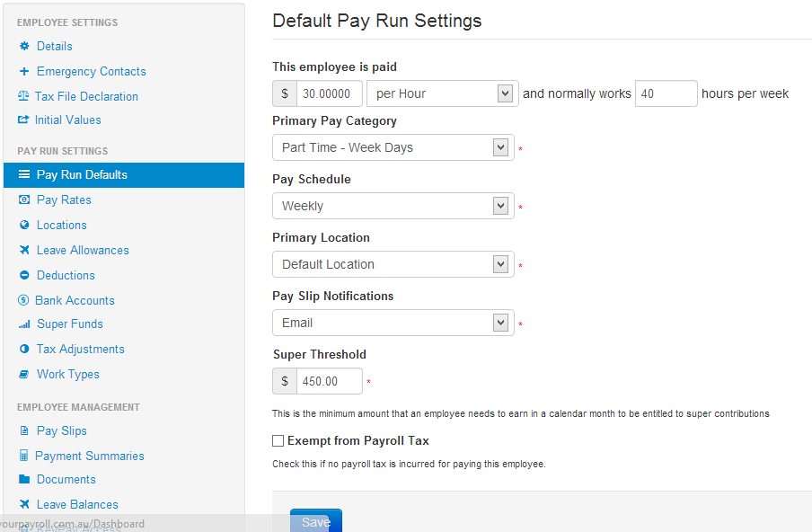812x532 pixels.
Task: Click the bar chart icon for Super Funds
Action: tap(24, 324)
